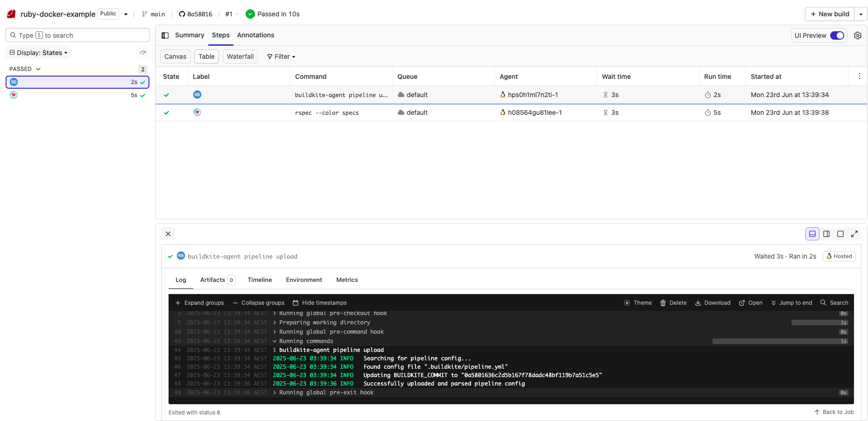Select the Waterfall view
868x421 pixels.
(x=240, y=56)
